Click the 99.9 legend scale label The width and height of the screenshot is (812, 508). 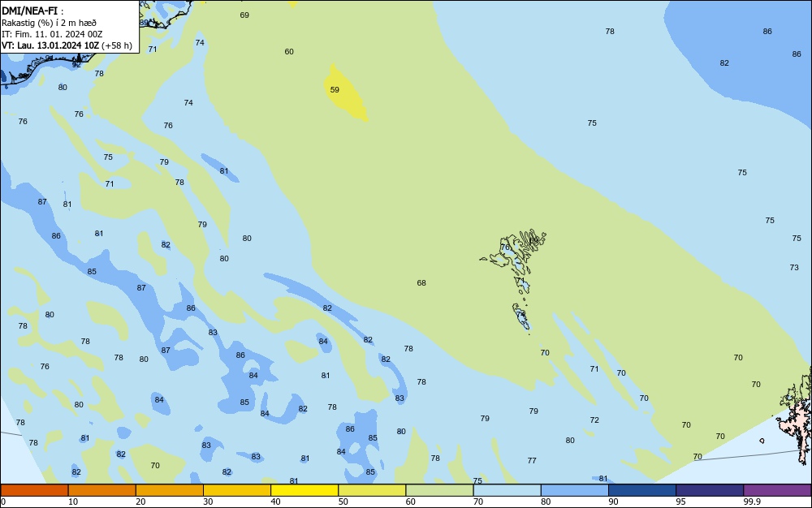(x=752, y=502)
